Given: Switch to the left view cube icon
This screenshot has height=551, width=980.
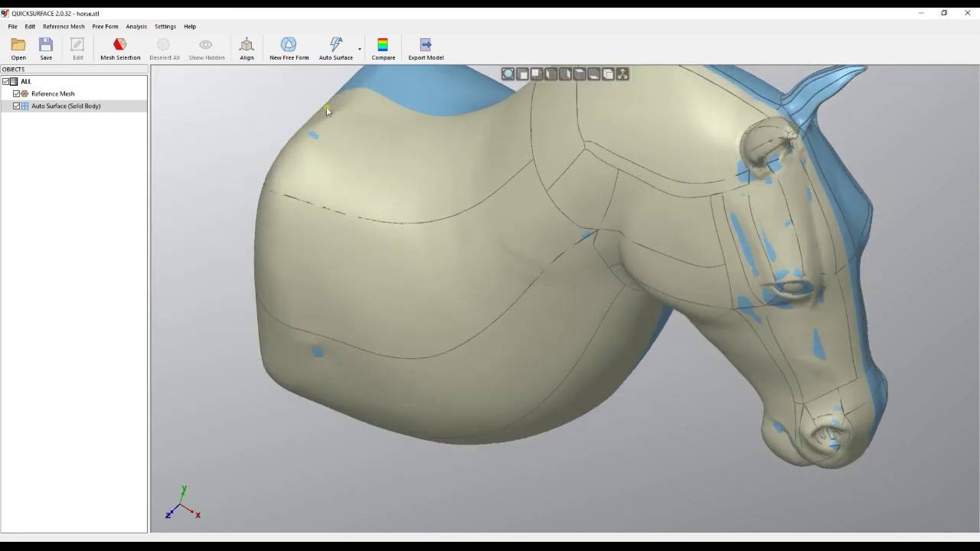Looking at the screenshot, I should coord(551,74).
